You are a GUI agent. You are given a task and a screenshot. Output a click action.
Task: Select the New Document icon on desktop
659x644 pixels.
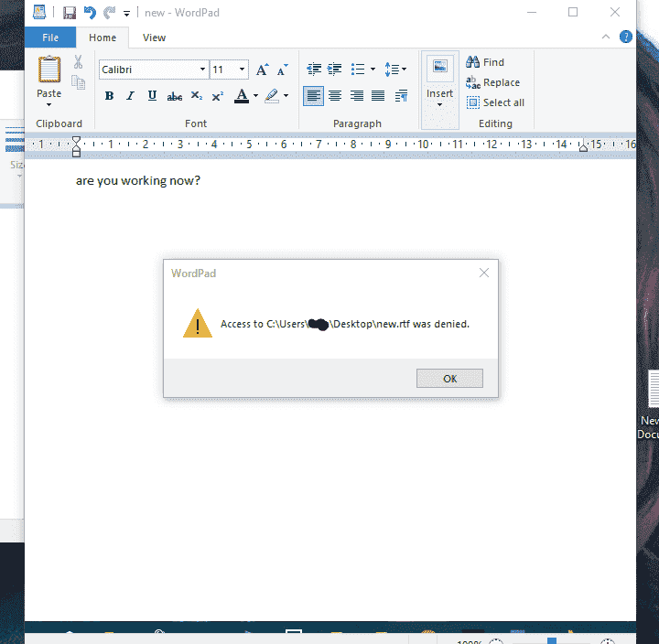[650, 404]
